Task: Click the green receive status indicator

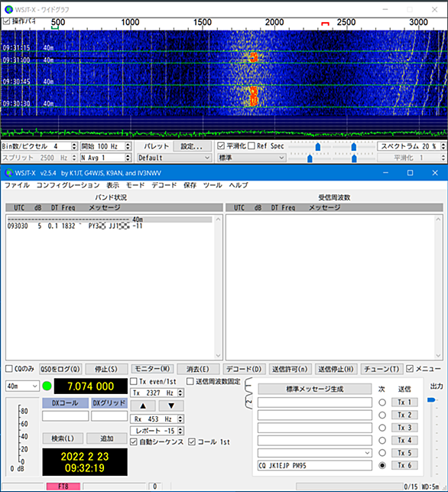Action: (x=47, y=386)
